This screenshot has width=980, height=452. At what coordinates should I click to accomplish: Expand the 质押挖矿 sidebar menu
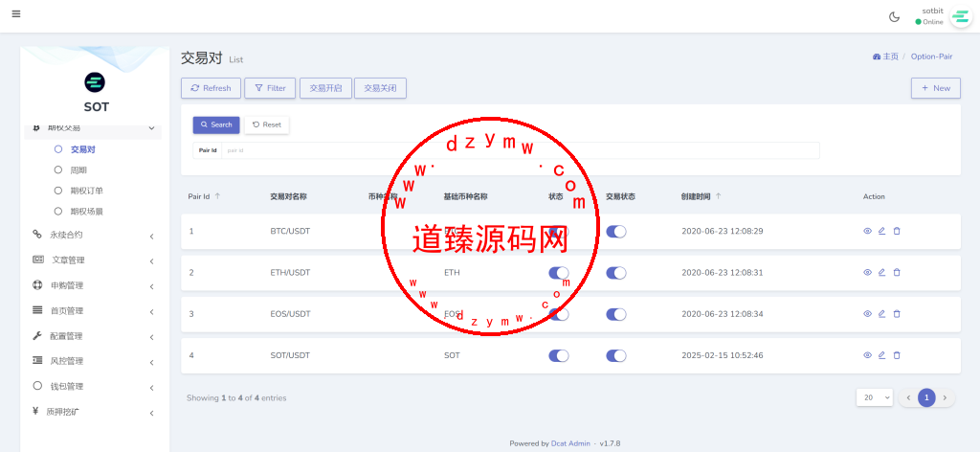coord(93,412)
